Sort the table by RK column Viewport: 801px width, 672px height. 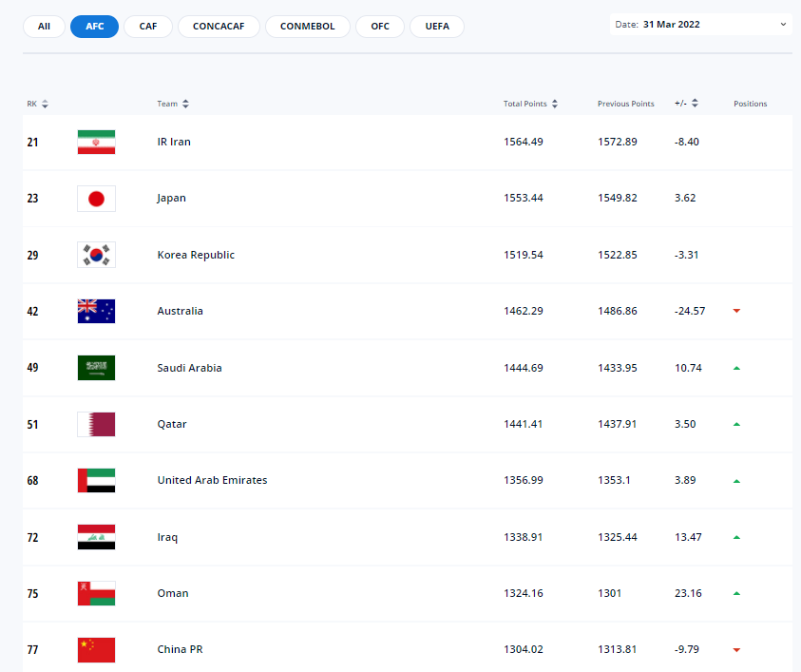tap(38, 104)
